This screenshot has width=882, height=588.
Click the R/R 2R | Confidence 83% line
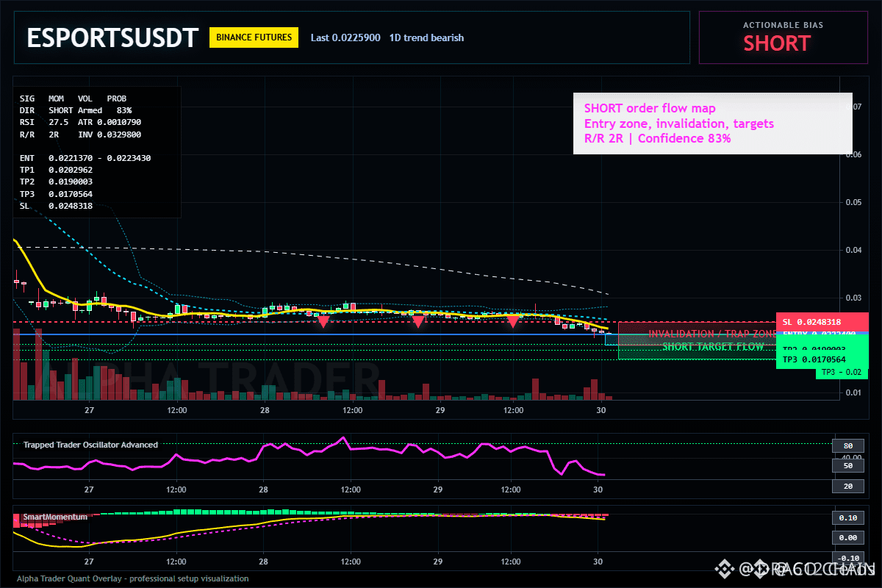658,138
